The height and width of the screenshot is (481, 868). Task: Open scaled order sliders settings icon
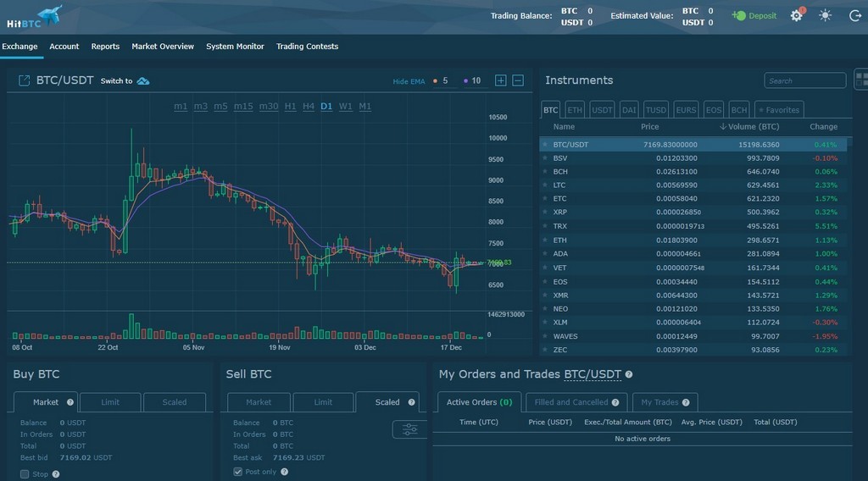410,429
